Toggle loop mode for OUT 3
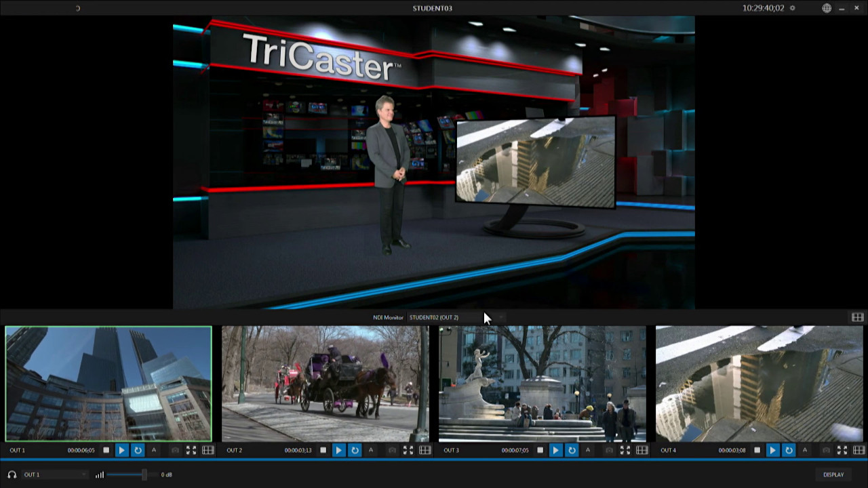Viewport: 868px width, 488px height. tap(572, 450)
